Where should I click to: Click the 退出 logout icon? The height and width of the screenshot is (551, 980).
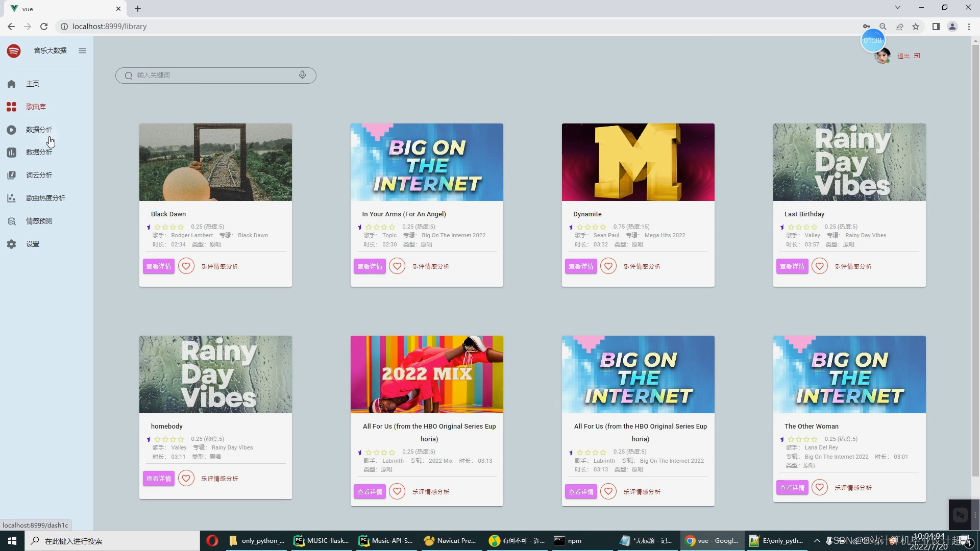(x=917, y=56)
